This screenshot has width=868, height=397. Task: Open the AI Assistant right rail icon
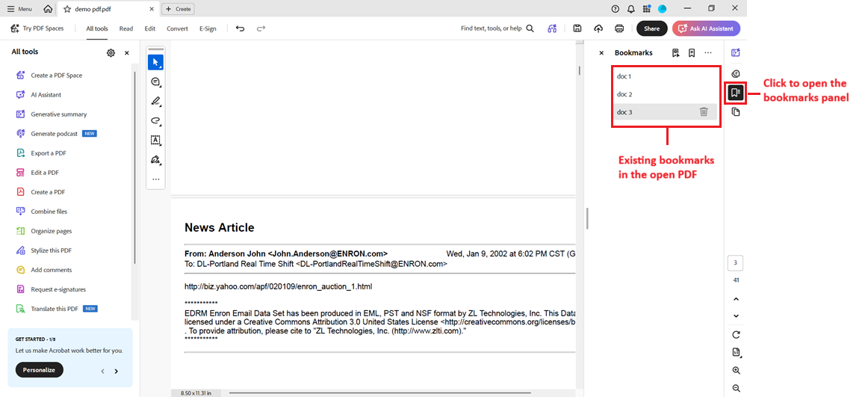click(x=736, y=52)
